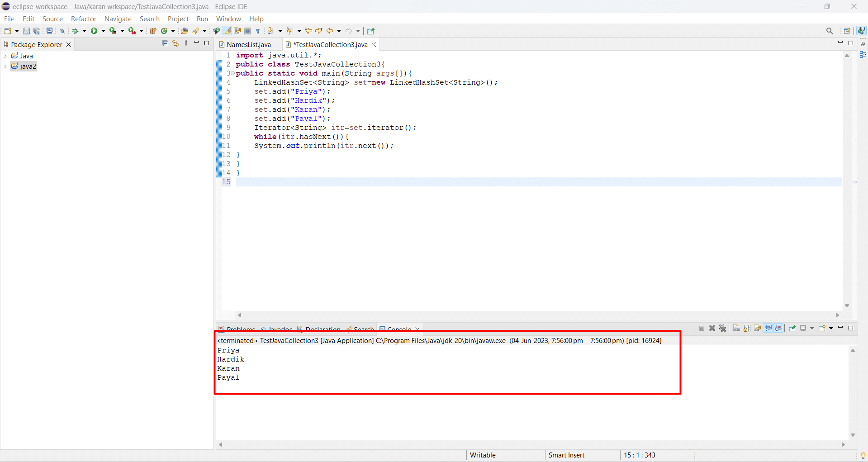Click the Next Annotation arrow icon

click(270, 31)
